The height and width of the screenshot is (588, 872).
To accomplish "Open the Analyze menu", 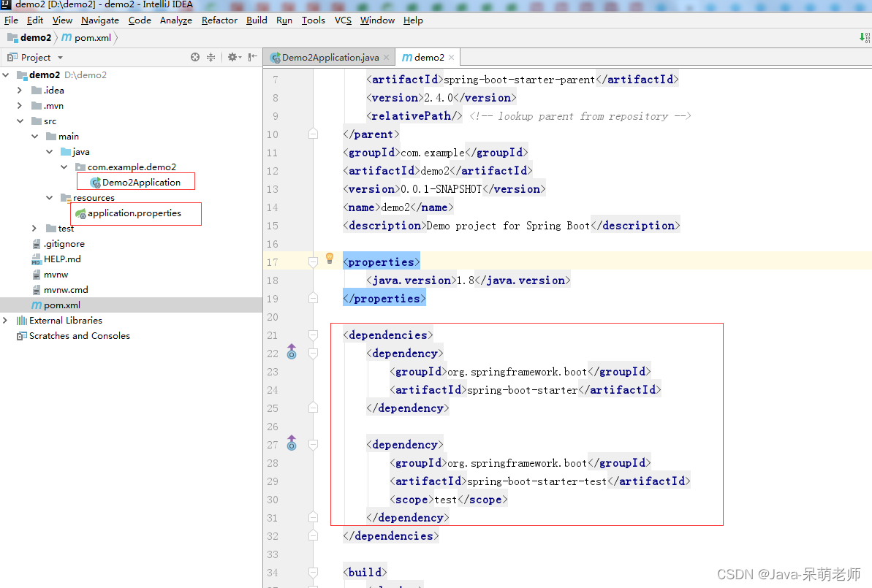I will click(175, 20).
